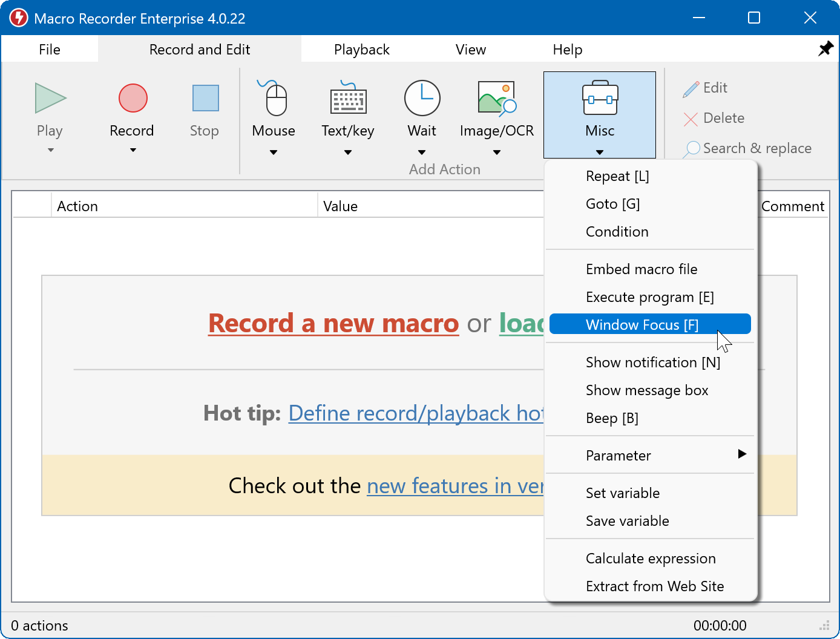Select the Play icon to start the macro
The height and width of the screenshot is (639, 840).
(50, 98)
